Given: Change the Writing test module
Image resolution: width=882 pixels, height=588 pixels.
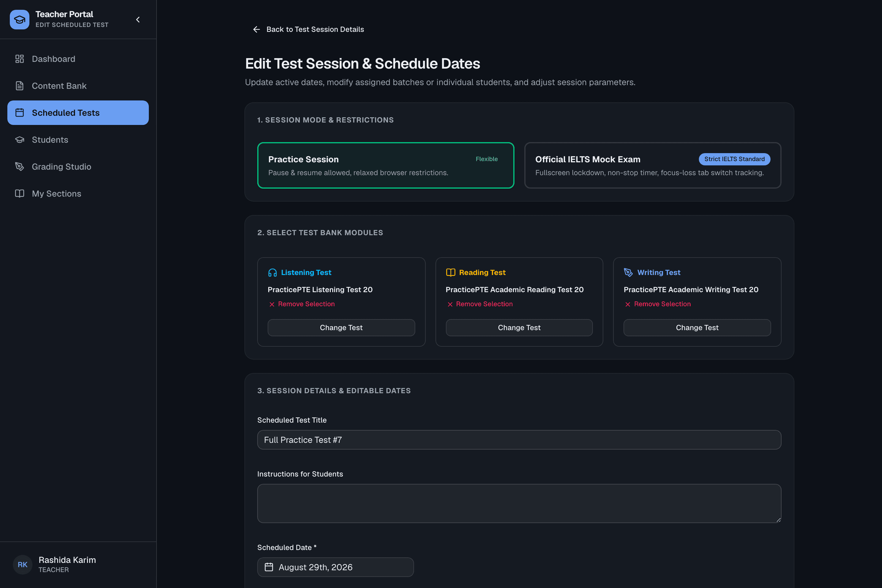Looking at the screenshot, I should coord(697,328).
